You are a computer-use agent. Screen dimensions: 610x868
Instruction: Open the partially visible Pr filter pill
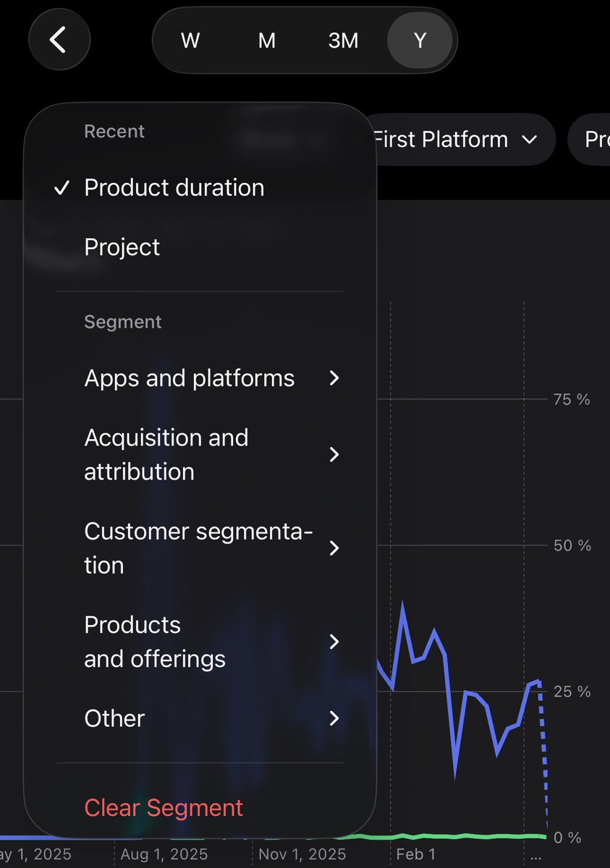click(589, 140)
